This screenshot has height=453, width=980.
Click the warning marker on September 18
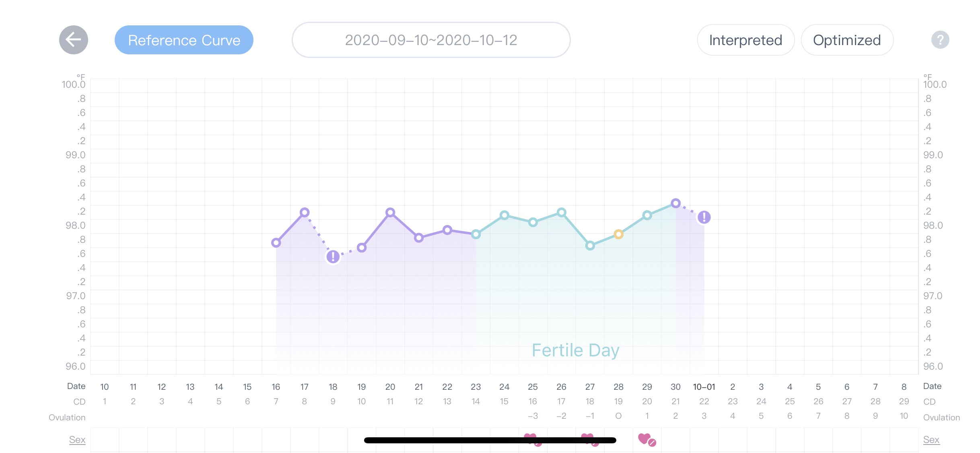(333, 256)
